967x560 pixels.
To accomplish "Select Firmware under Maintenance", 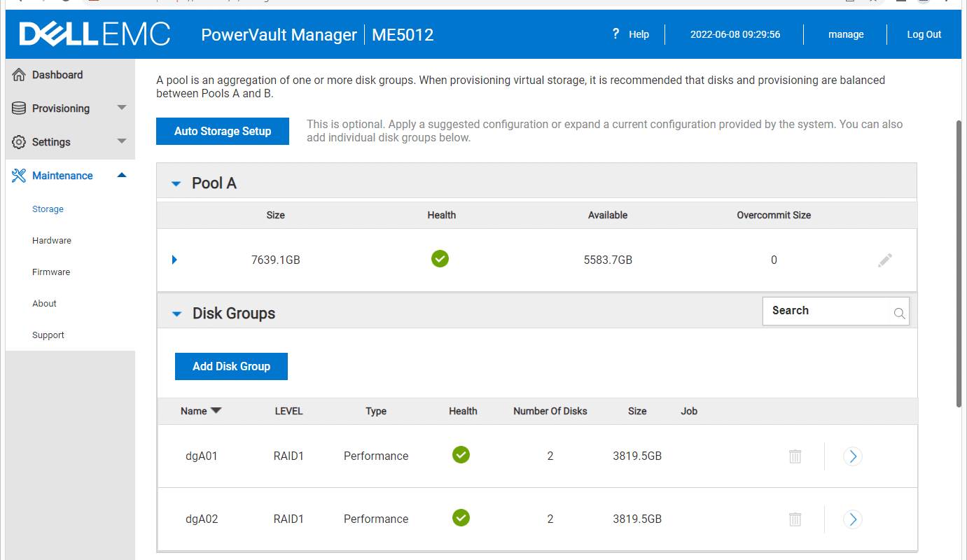I will coord(51,272).
